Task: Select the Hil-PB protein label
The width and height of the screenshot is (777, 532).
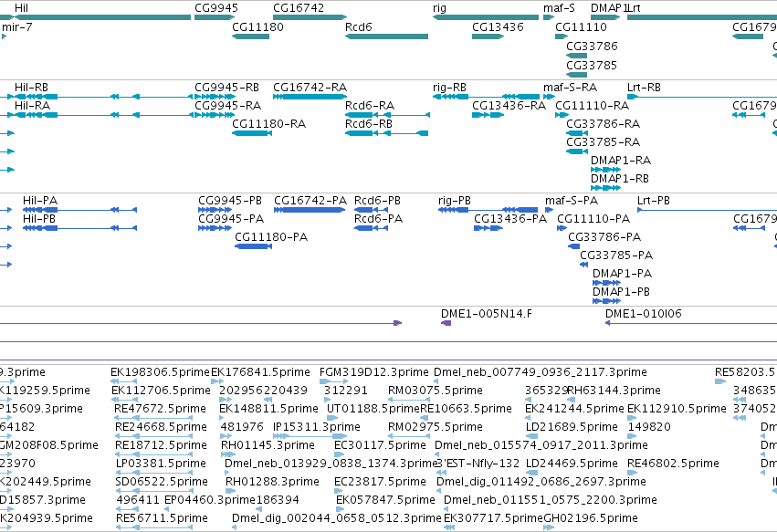Action: pos(39,219)
